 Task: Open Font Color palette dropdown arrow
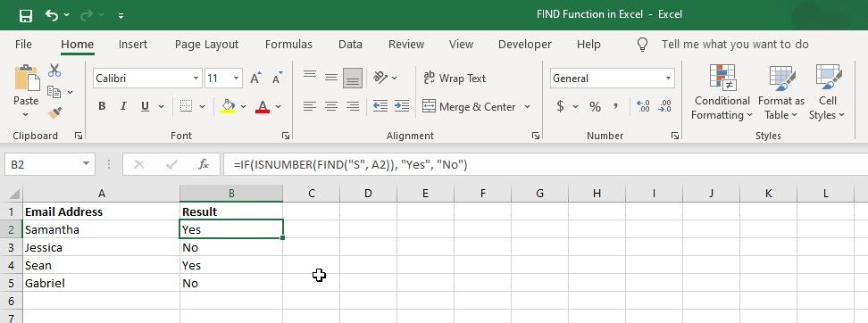click(278, 107)
